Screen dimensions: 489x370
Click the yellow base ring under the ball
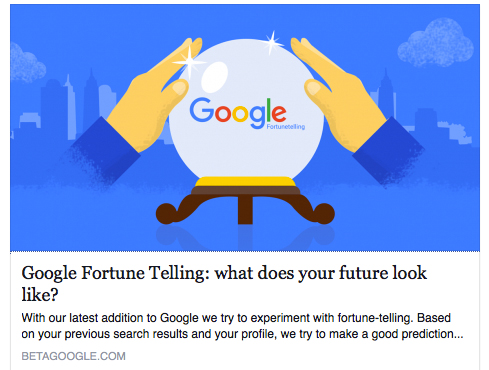[x=245, y=182]
